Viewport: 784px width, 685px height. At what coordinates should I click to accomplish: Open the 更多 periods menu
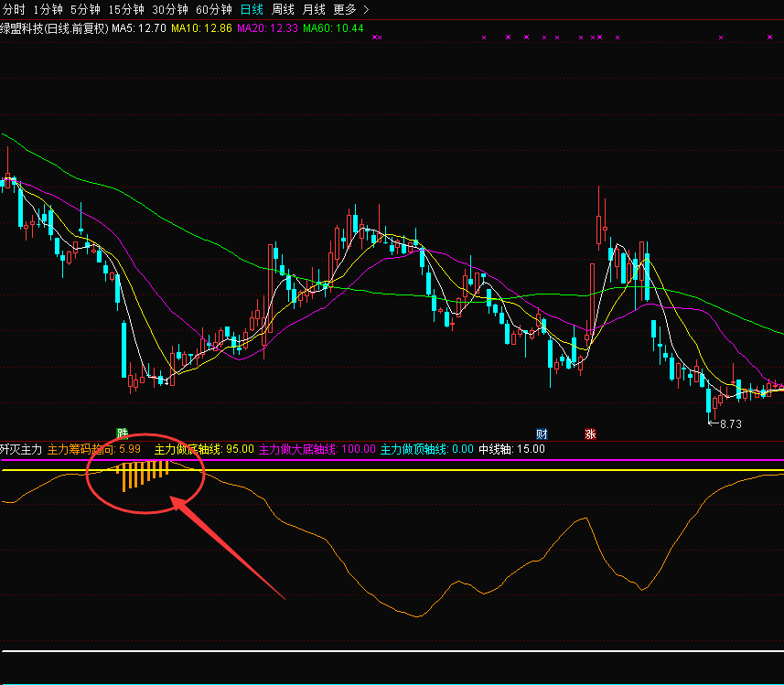coord(345,9)
